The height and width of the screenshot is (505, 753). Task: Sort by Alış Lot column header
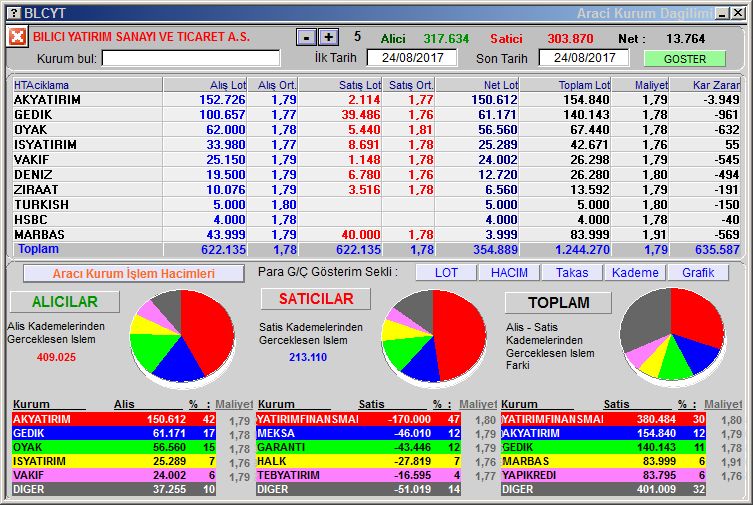click(205, 85)
